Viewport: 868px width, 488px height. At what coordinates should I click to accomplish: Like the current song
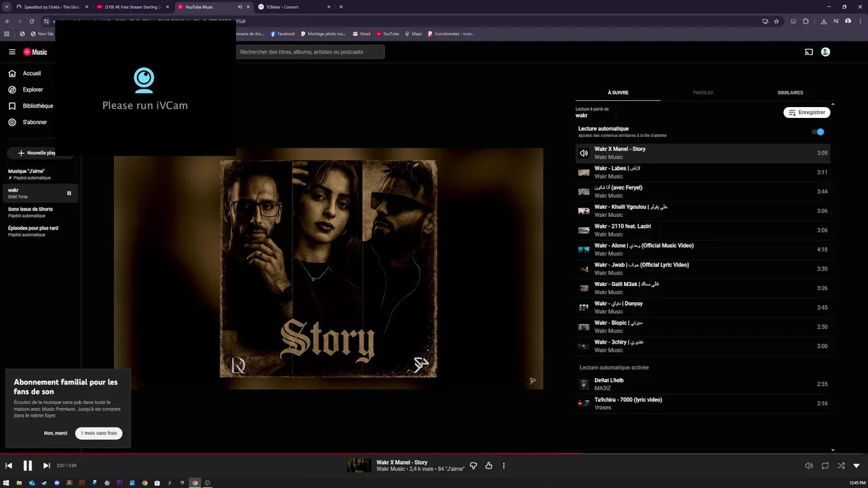[488, 466]
